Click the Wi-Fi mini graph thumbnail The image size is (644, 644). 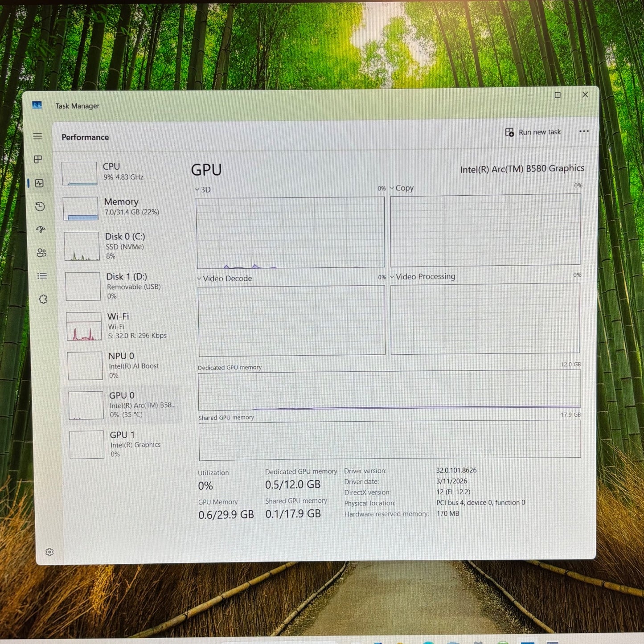(84, 326)
